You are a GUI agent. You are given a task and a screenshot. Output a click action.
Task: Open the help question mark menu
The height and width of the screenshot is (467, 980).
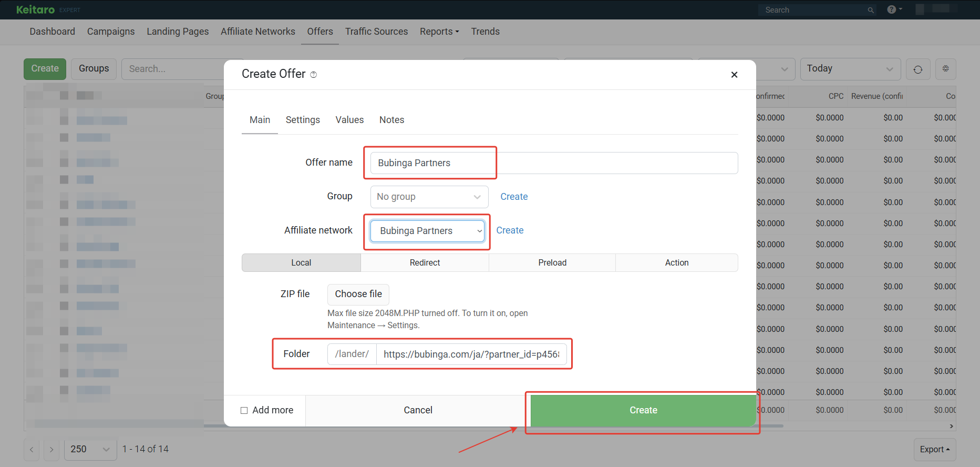click(x=894, y=9)
